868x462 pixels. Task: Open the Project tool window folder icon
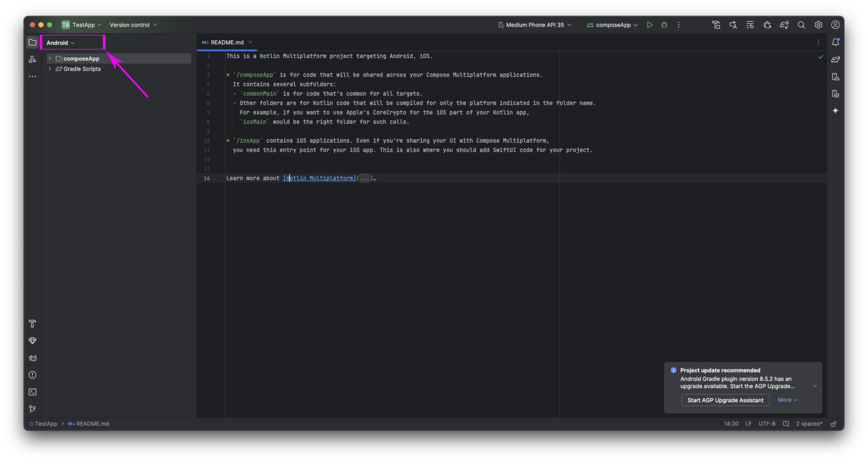pyautogui.click(x=32, y=42)
